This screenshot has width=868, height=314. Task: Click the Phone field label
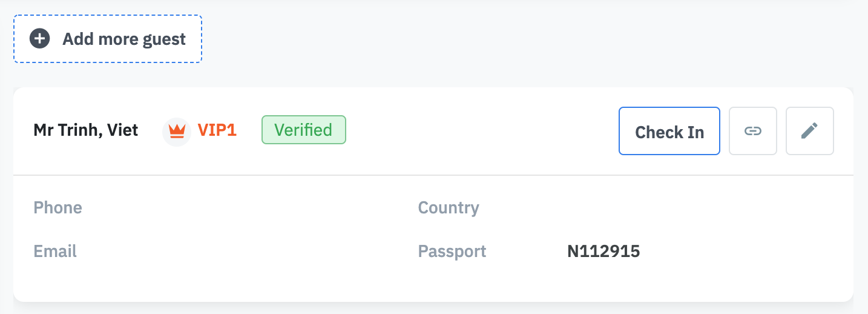click(58, 208)
